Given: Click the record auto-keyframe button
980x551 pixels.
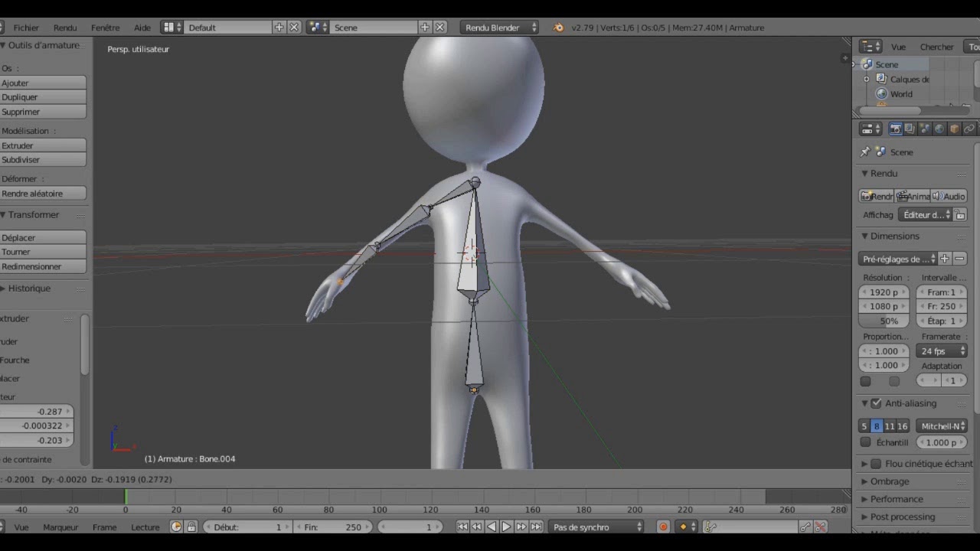Looking at the screenshot, I should click(x=663, y=527).
